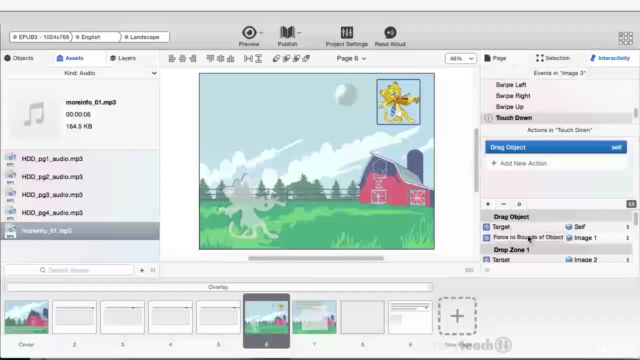Open the Publish book icon
Screen dimensions: 640x360
tap(287, 32)
